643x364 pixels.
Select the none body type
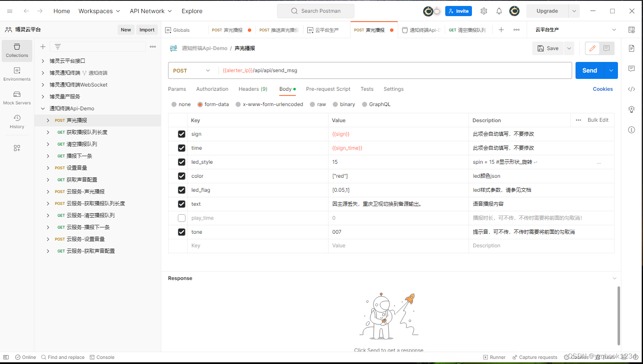point(174,104)
